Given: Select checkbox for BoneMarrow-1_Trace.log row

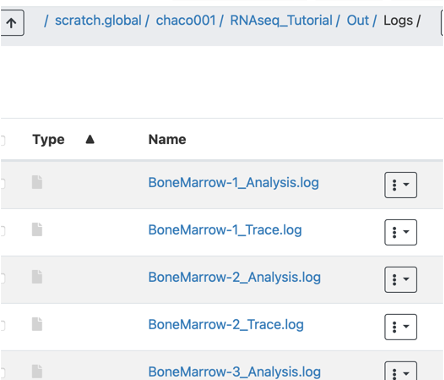Looking at the screenshot, I should point(2,231).
